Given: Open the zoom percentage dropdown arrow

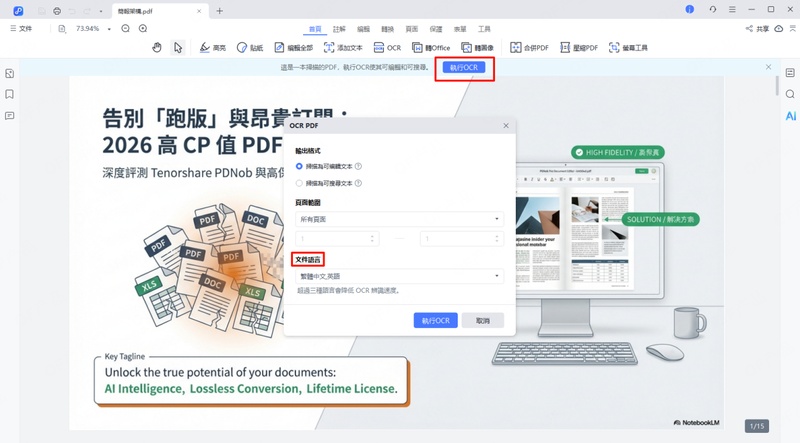Looking at the screenshot, I should click(109, 29).
